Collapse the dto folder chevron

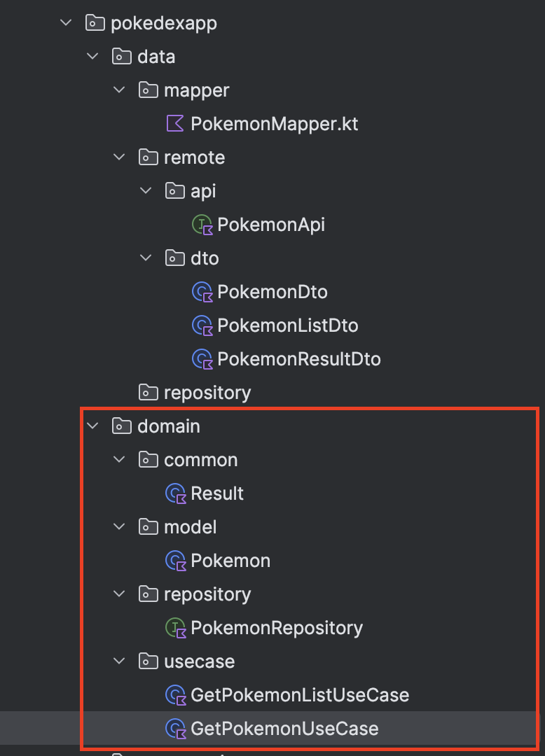(146, 258)
